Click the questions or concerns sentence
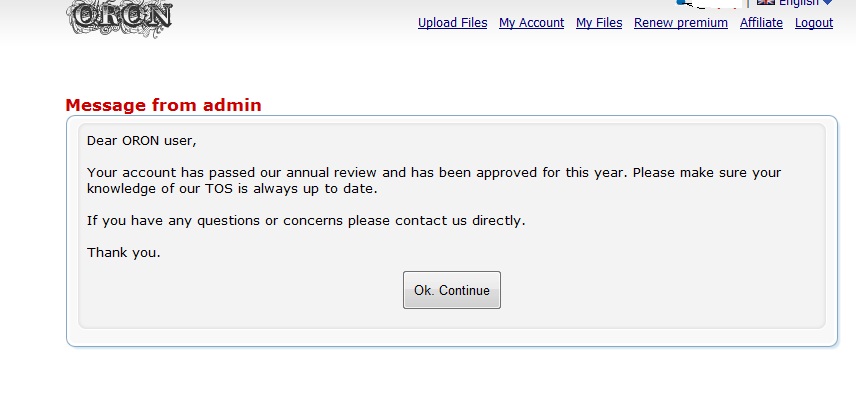 tap(306, 221)
